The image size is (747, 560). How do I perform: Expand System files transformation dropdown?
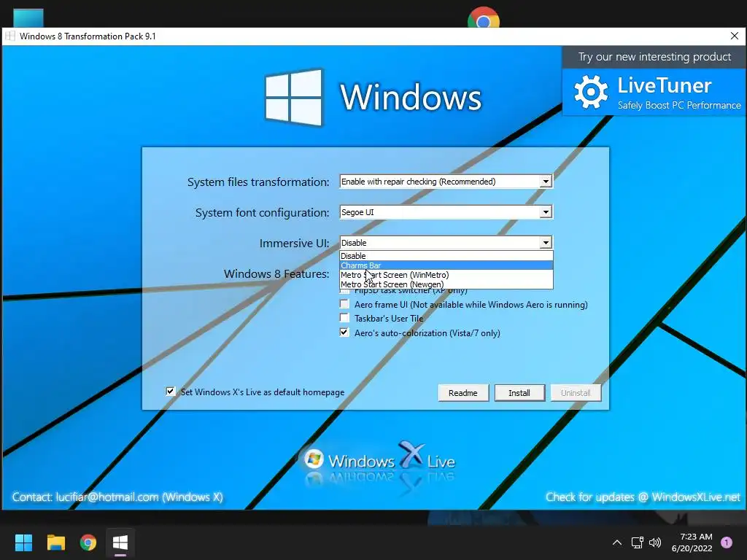pos(546,182)
